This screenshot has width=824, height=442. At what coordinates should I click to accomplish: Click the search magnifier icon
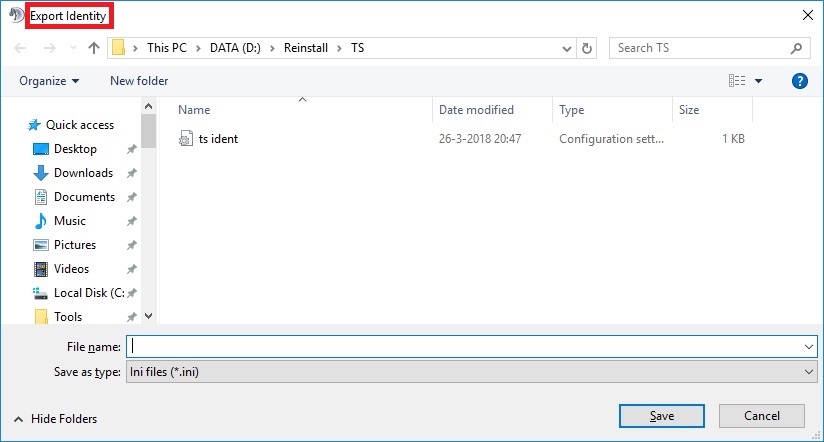pyautogui.click(x=796, y=48)
